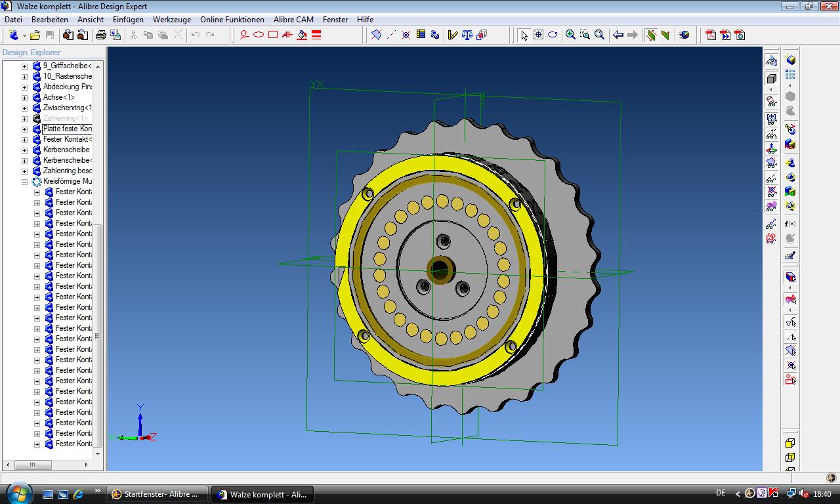Expand the 9_Griffscheibe<1> tree node
Screen dimensions: 840x504
(x=25, y=66)
